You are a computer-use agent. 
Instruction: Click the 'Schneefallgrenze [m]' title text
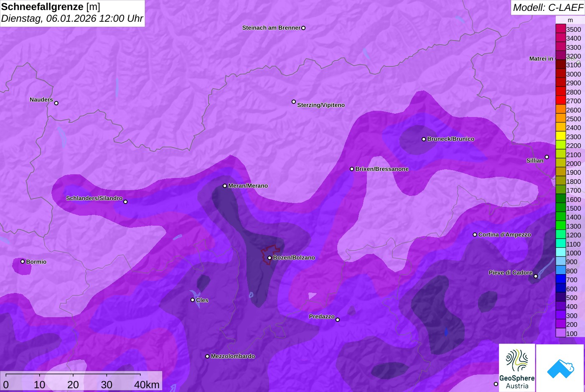click(51, 7)
